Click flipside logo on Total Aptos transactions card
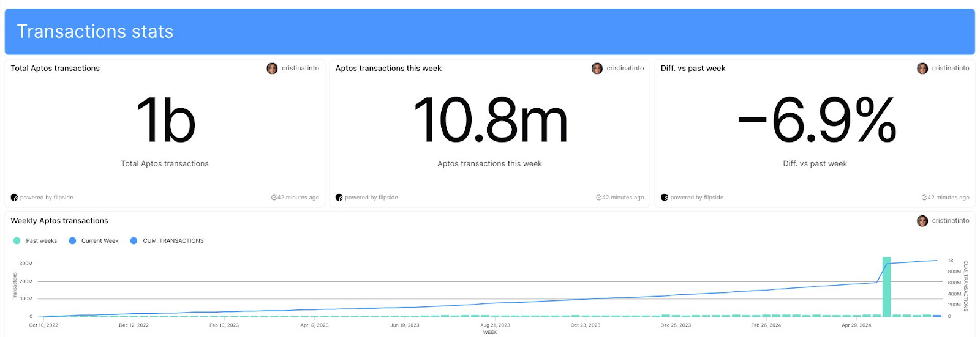Image resolution: width=980 pixels, height=337 pixels. pyautogui.click(x=14, y=198)
